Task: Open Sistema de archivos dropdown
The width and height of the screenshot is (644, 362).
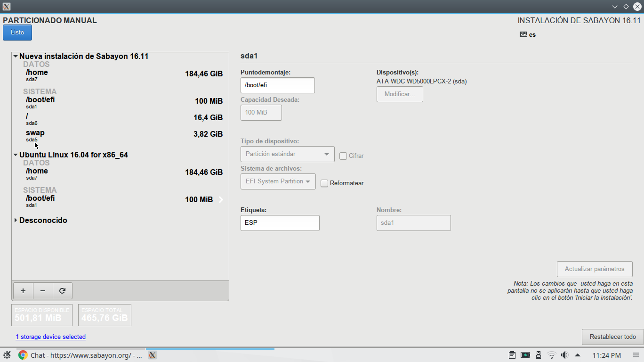Action: pos(278,181)
